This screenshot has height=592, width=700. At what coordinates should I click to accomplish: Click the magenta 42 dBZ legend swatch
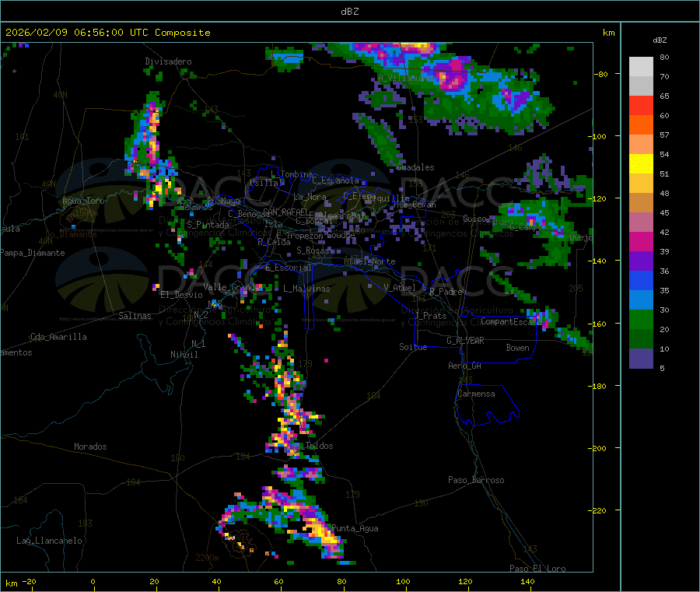pyautogui.click(x=641, y=241)
